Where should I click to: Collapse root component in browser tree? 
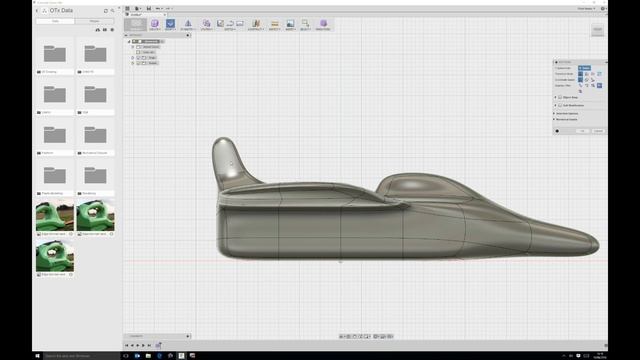129,42
